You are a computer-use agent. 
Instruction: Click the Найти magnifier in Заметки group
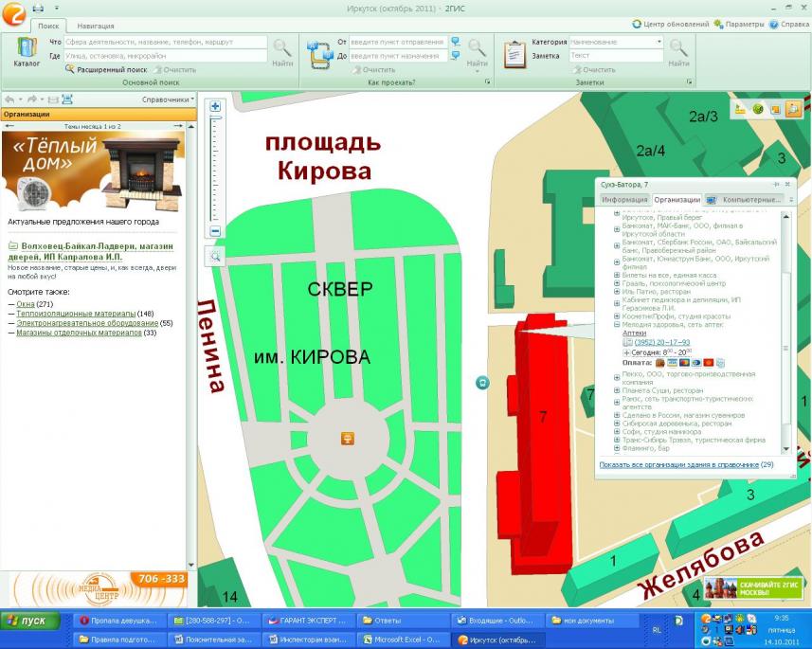[678, 53]
